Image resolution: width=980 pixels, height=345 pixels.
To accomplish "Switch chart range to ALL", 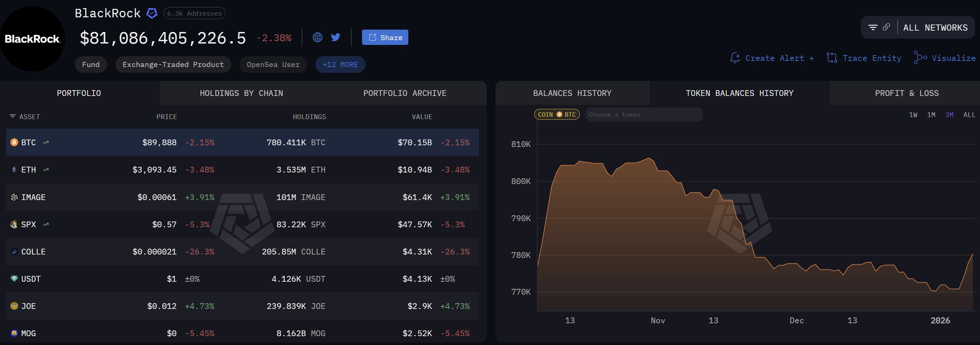I will [969, 115].
